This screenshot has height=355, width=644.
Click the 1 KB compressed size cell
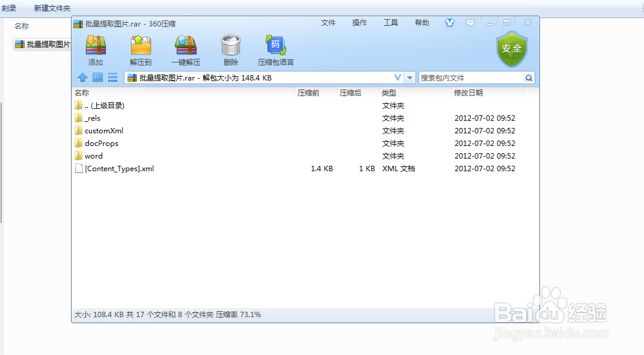click(367, 169)
